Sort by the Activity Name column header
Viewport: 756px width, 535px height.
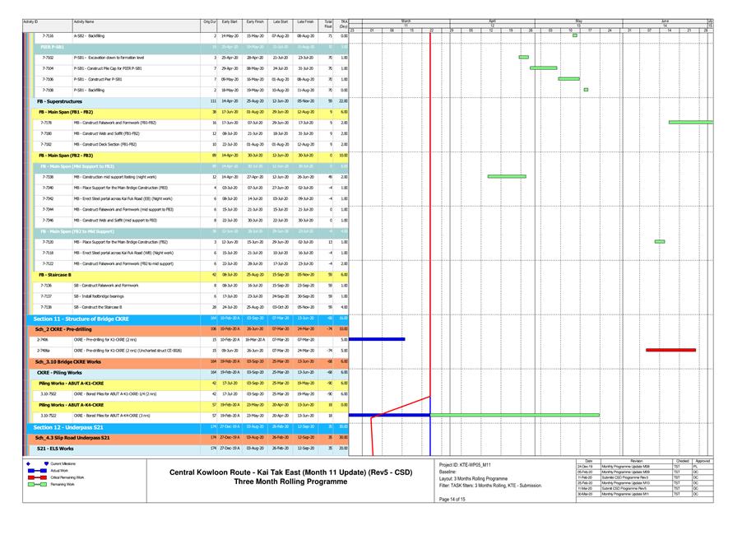84,21
